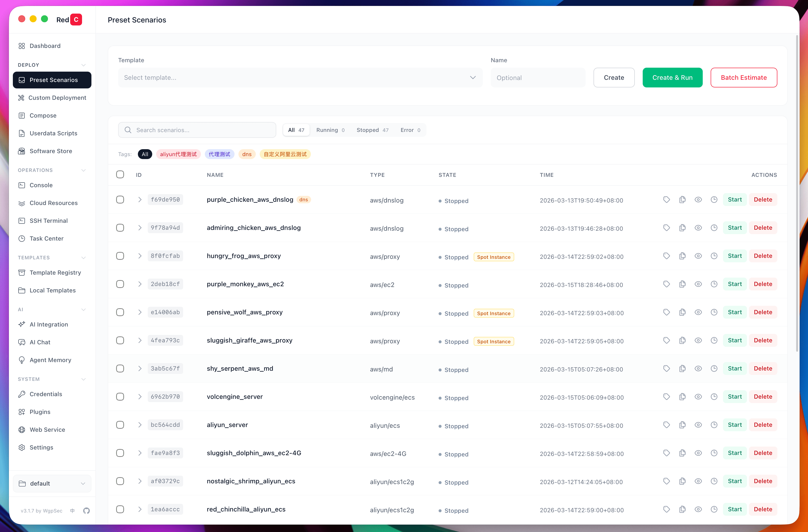Check the row checkbox for red_chinchilla_aliyun_ecs
Screen dimensions: 808x532
pos(120,509)
